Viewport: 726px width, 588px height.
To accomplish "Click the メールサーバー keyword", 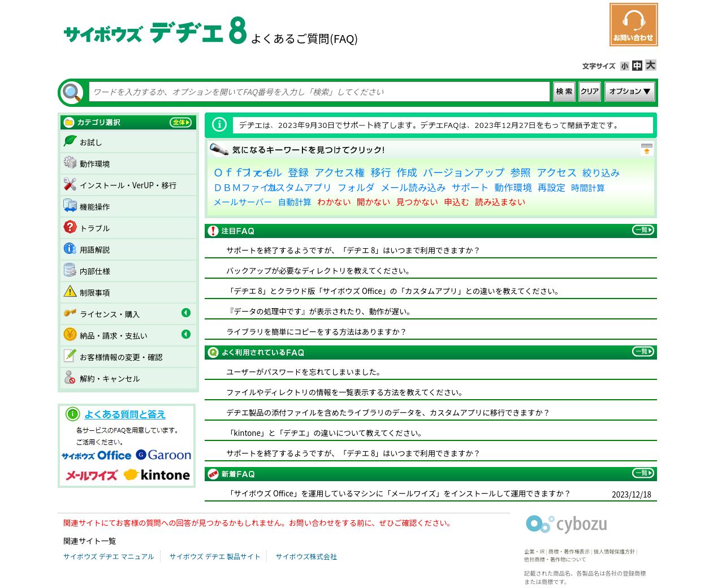I will [x=243, y=202].
